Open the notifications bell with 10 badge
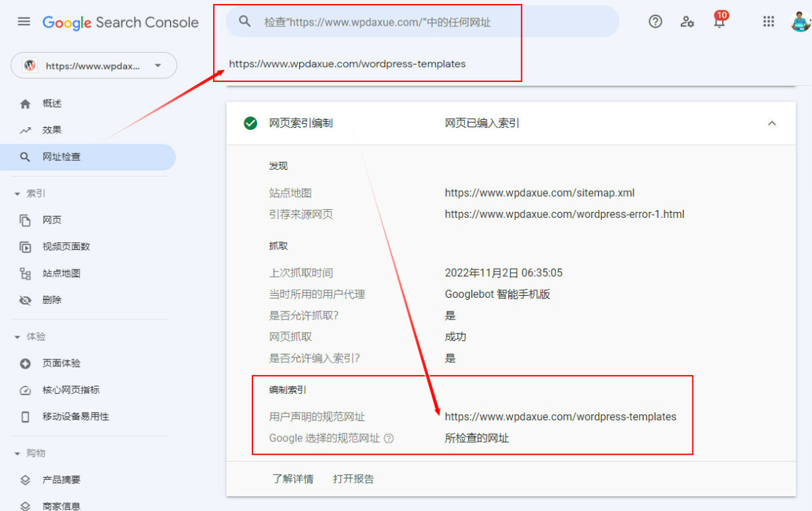Image resolution: width=812 pixels, height=511 pixels. tap(719, 20)
